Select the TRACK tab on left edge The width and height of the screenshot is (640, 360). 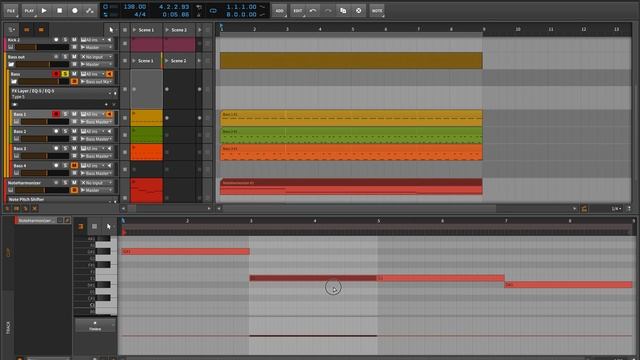(8, 327)
